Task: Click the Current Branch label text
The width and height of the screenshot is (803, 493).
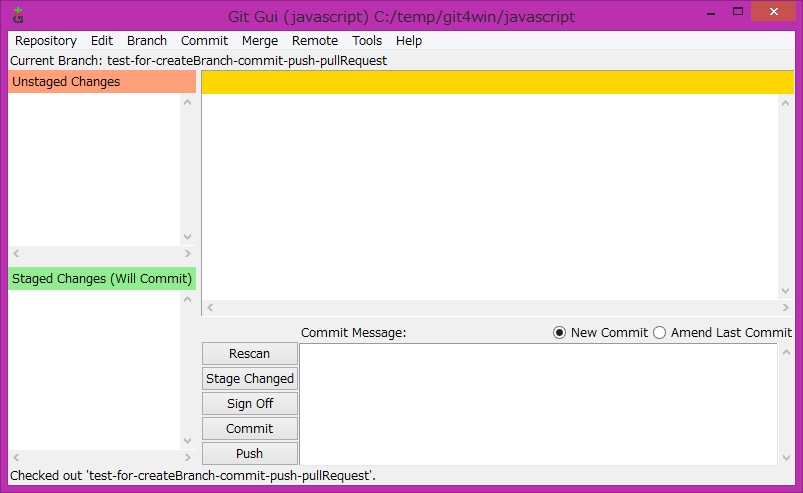Action: pos(198,61)
